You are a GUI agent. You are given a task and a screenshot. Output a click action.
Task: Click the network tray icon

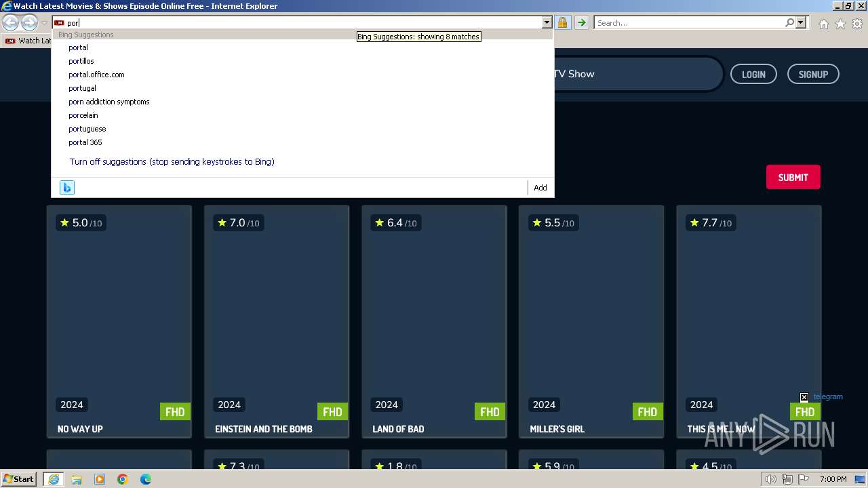(x=788, y=479)
